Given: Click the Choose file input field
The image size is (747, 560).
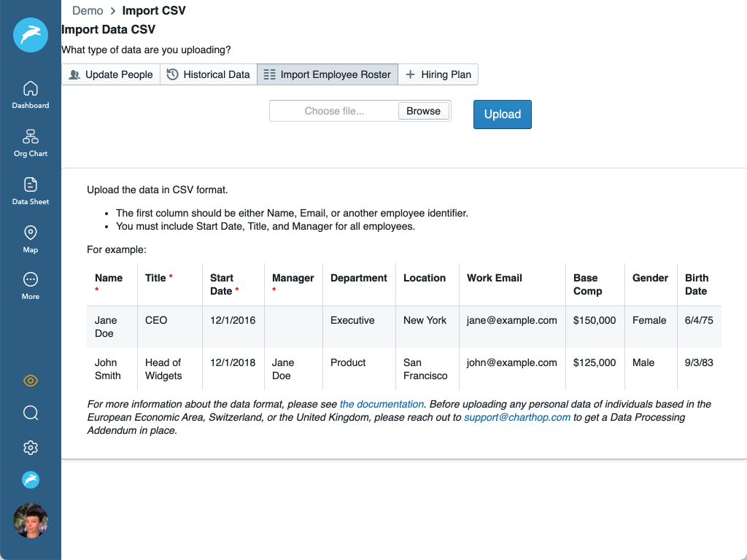Looking at the screenshot, I should pyautogui.click(x=332, y=111).
